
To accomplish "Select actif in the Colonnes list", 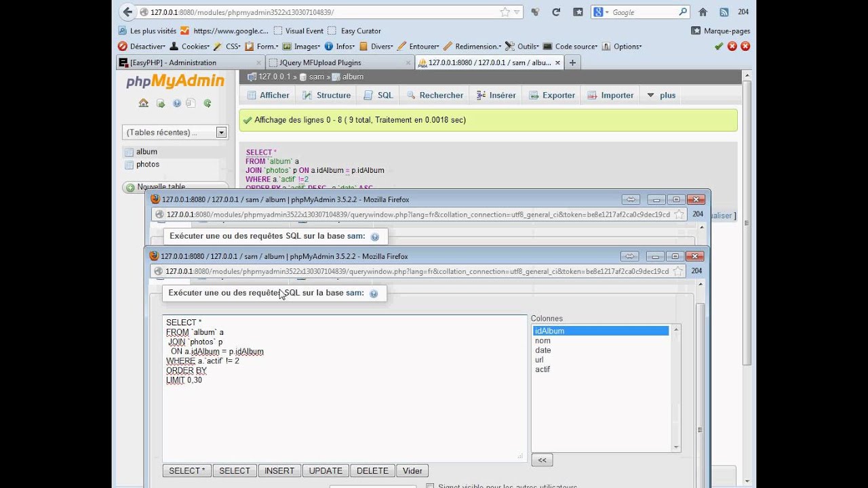I will [x=601, y=369].
